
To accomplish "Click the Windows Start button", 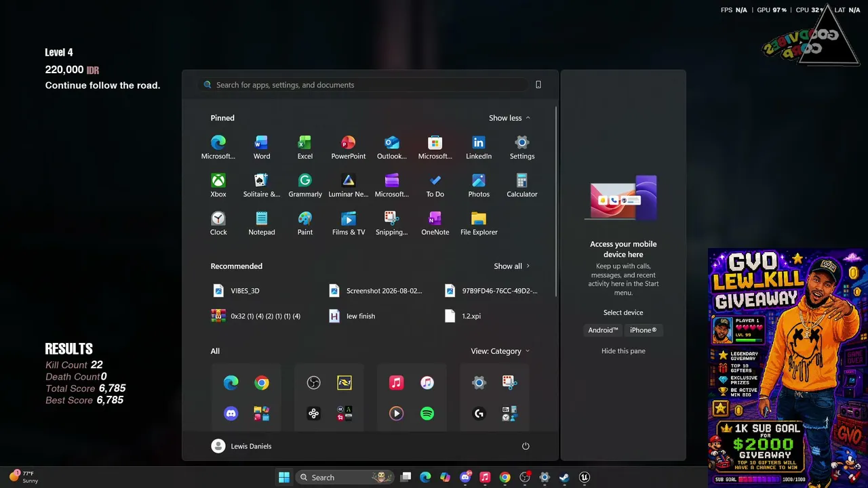I will [x=284, y=477].
